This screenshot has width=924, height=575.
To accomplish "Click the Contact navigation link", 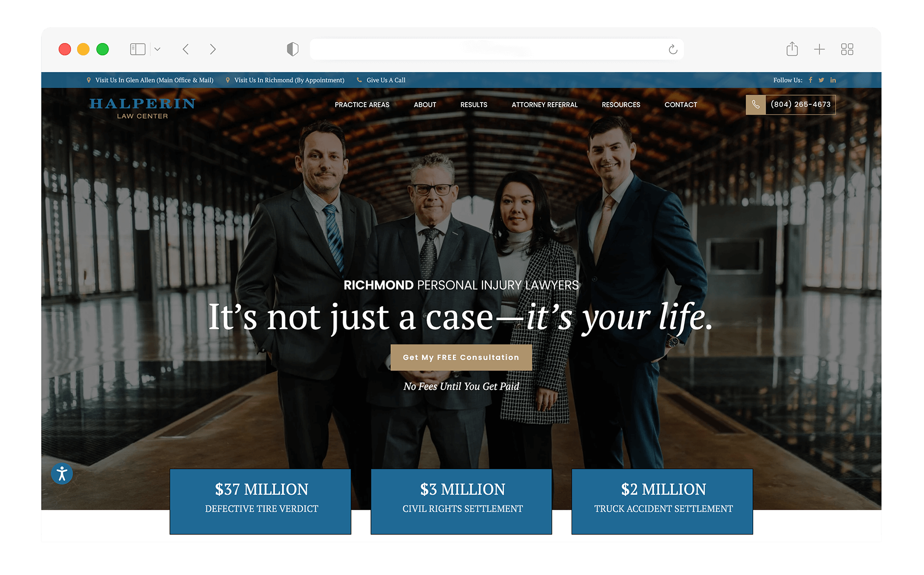I will 680,104.
